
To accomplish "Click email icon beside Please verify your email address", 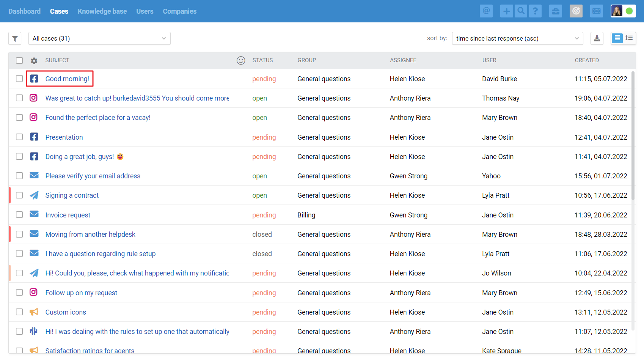I will pyautogui.click(x=34, y=175).
